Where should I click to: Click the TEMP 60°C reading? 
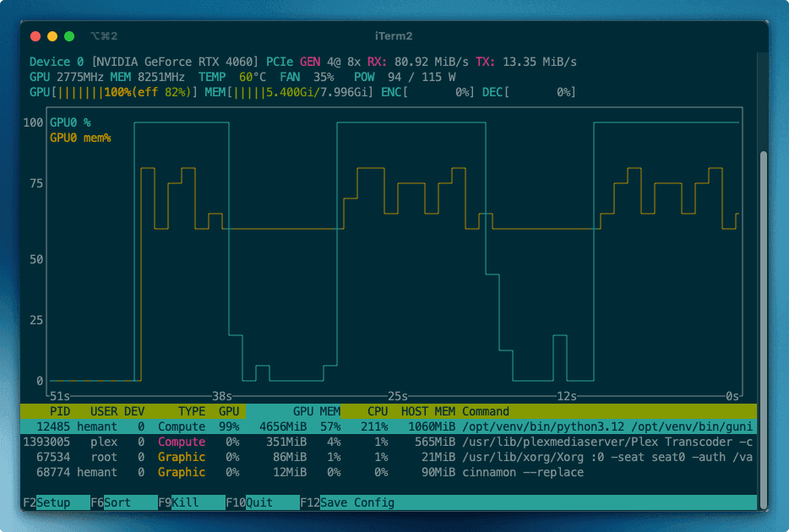coord(232,77)
